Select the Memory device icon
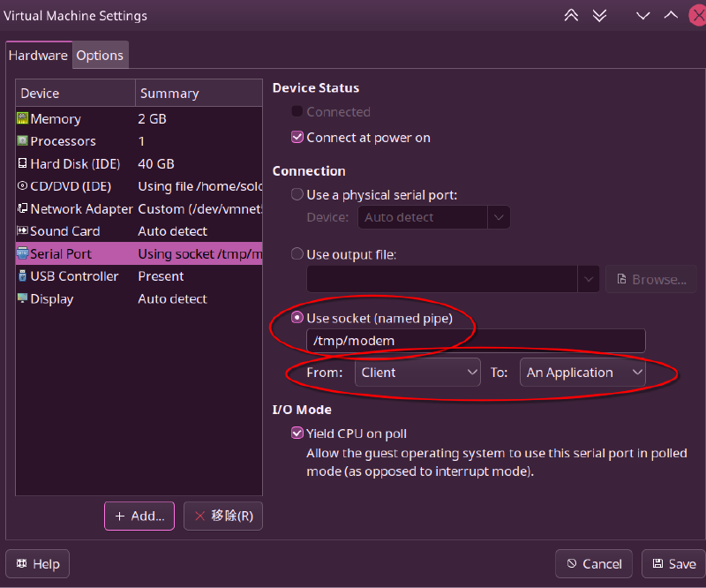The height and width of the screenshot is (588, 706). point(23,118)
